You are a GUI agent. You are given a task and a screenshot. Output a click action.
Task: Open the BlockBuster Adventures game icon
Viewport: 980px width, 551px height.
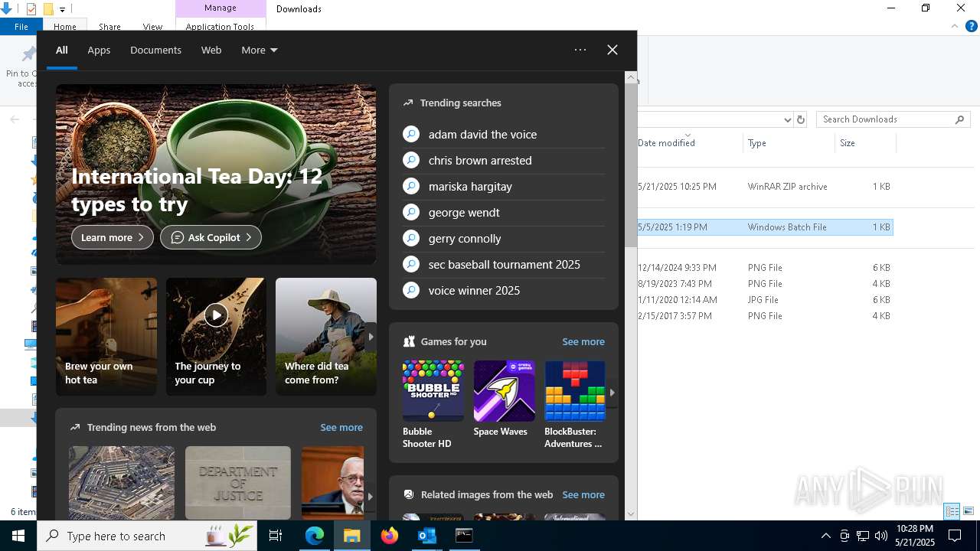point(575,391)
